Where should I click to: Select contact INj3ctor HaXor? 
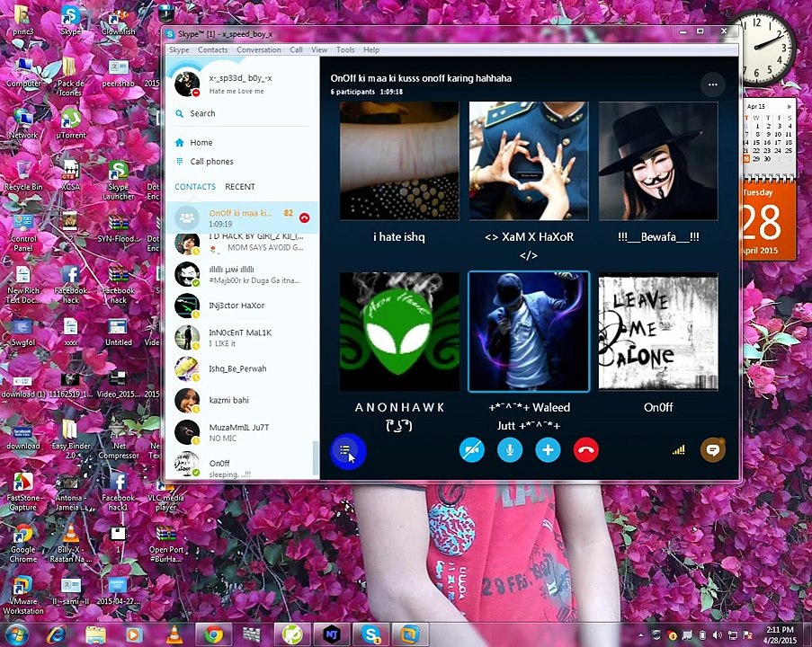click(x=243, y=306)
